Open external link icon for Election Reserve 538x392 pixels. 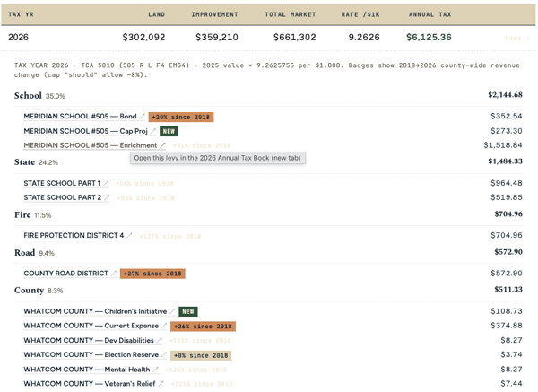click(x=164, y=355)
